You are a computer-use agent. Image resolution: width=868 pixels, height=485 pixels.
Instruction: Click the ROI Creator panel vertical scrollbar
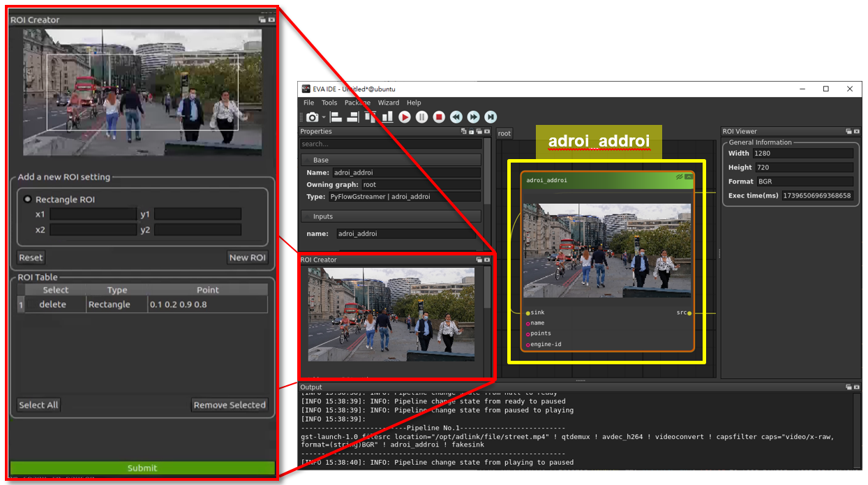click(487, 288)
